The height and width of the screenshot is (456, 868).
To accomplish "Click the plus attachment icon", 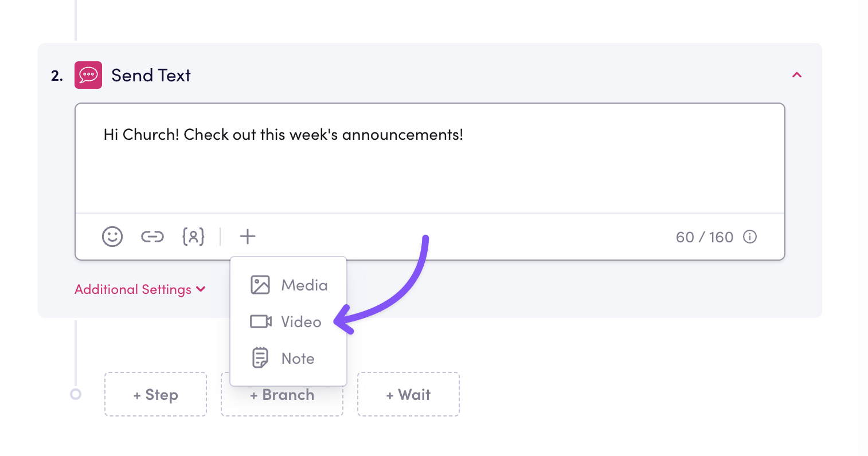I will [248, 237].
